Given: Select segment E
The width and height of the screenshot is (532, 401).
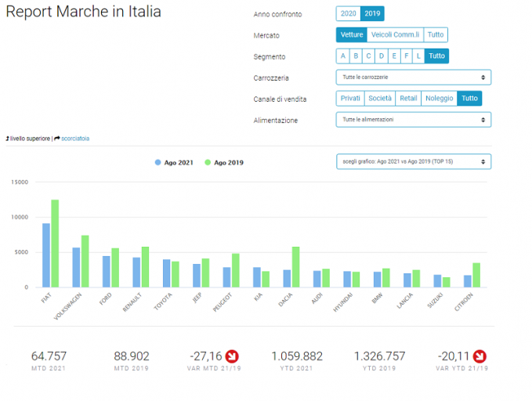Looking at the screenshot, I should (394, 56).
